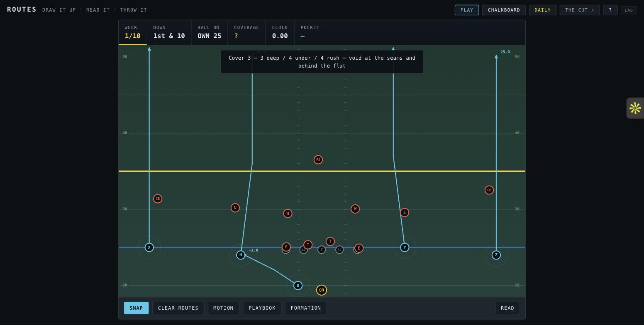This screenshot has height=325, width=644.
Task: Select the H receiver marker
Action: [241, 255]
